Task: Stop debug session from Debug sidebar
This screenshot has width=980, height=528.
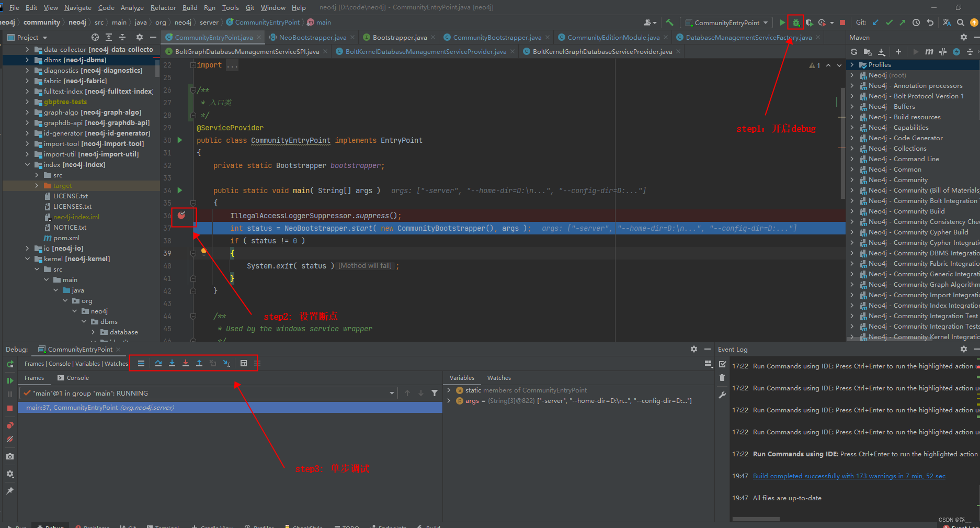Action: coord(10,408)
